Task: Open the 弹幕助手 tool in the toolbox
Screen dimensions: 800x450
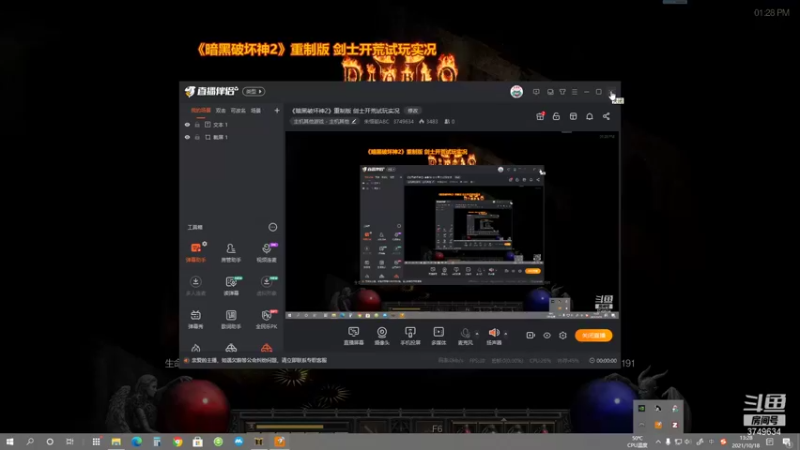Action: 195,252
